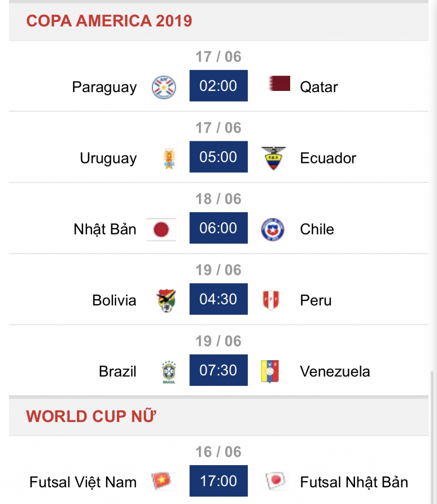437x504 pixels.
Task: Click the Peru FPF crest icon
Action: (271, 300)
